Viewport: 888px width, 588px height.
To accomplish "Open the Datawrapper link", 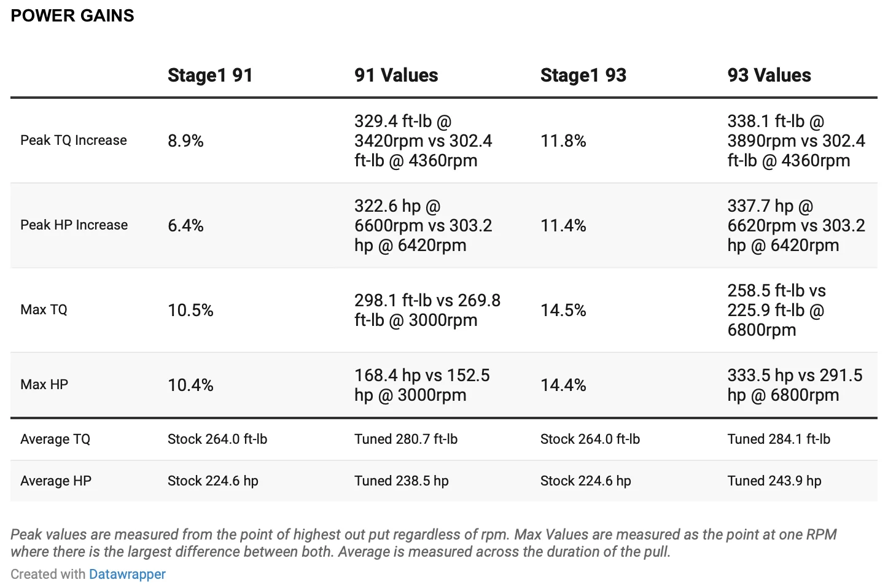I will coord(127,574).
